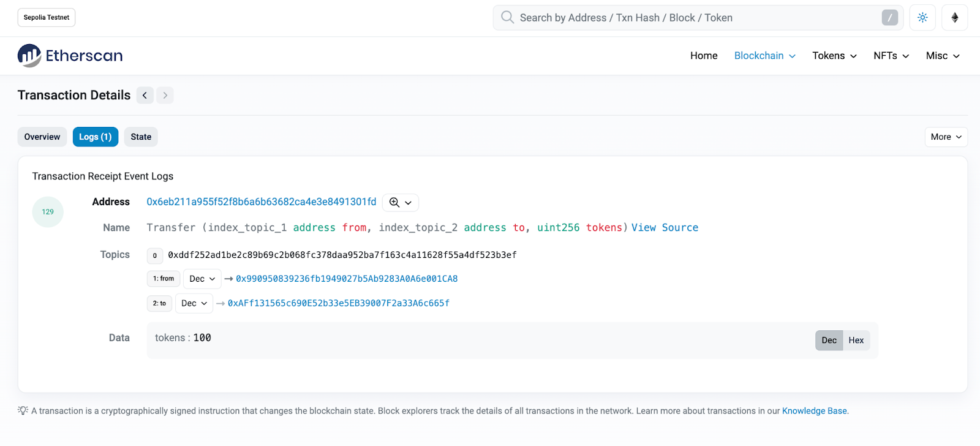Go to next transaction arrow

[x=165, y=95]
